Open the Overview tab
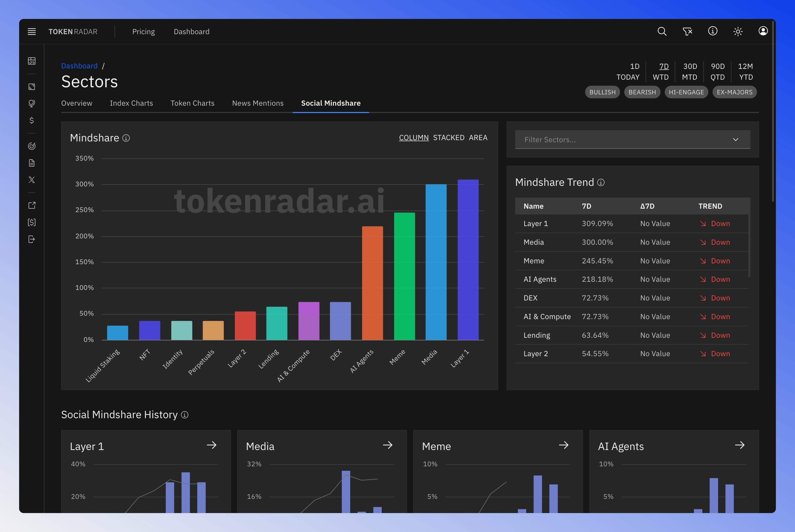The width and height of the screenshot is (795, 532). click(77, 103)
